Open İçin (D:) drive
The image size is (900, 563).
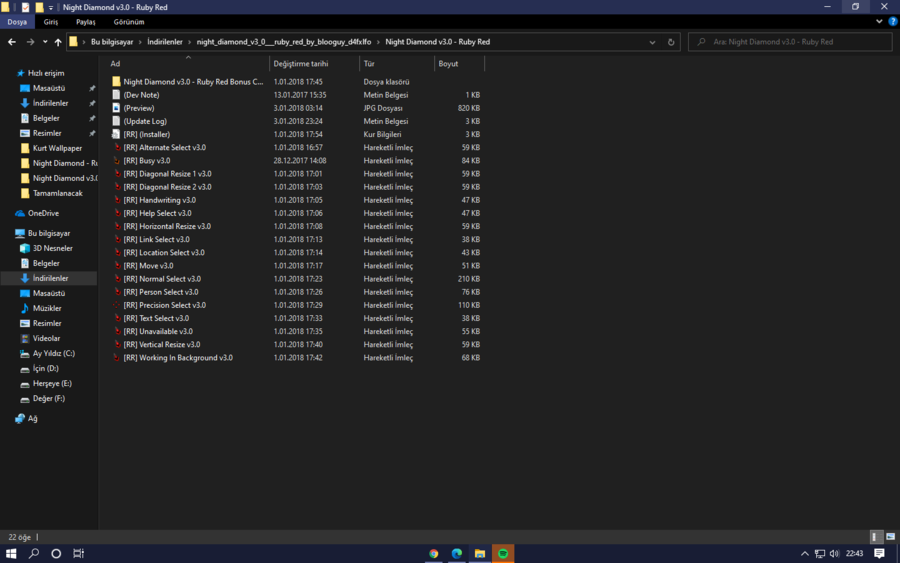click(45, 368)
